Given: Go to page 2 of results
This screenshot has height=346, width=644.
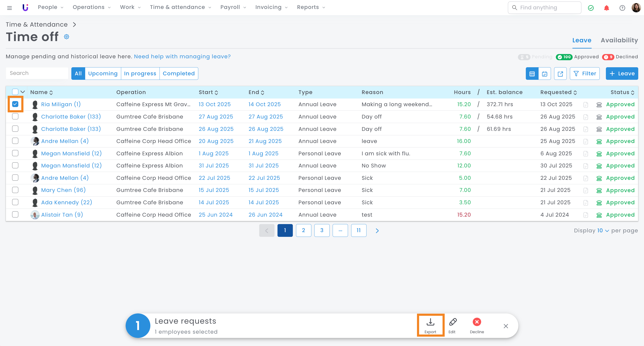Looking at the screenshot, I should click(303, 230).
